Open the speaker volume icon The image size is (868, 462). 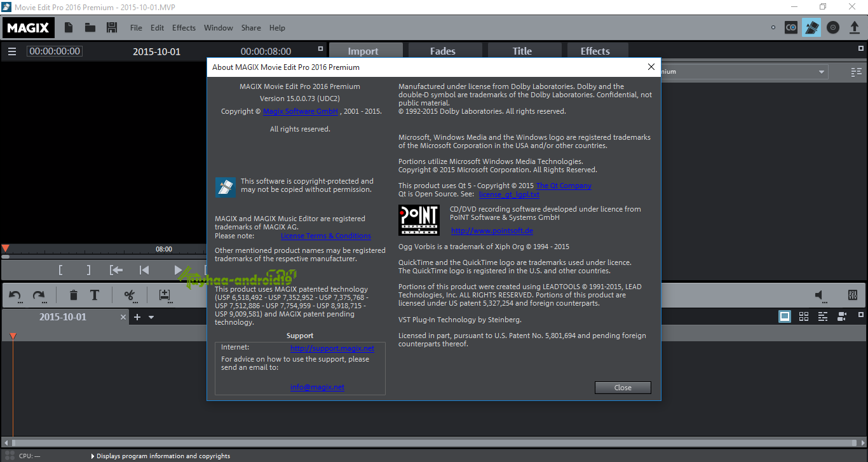click(820, 295)
